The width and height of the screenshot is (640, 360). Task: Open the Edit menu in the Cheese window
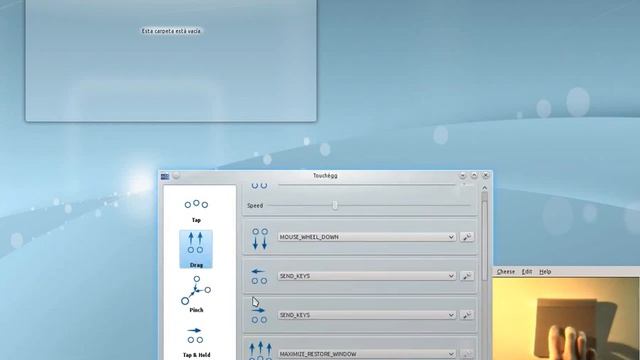pos(527,271)
